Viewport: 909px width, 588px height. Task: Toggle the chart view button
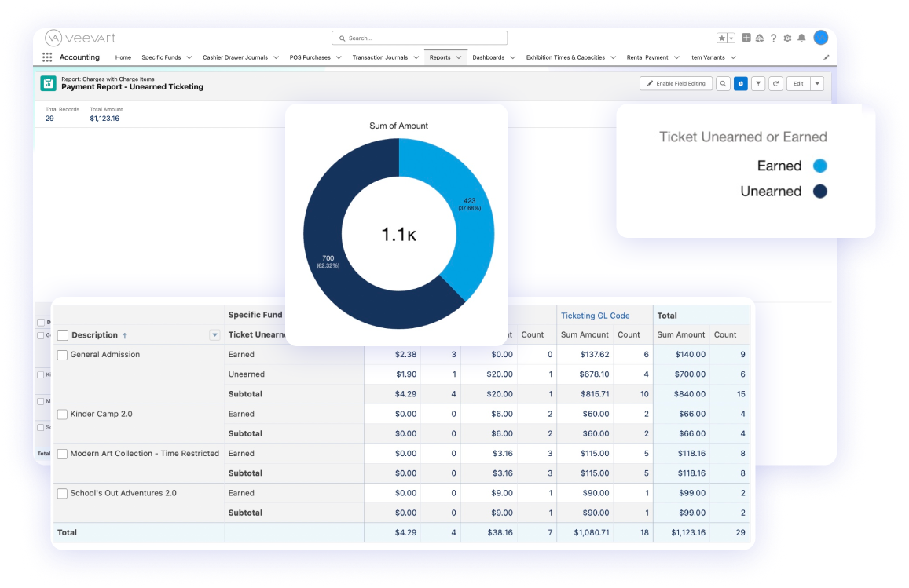pos(740,83)
